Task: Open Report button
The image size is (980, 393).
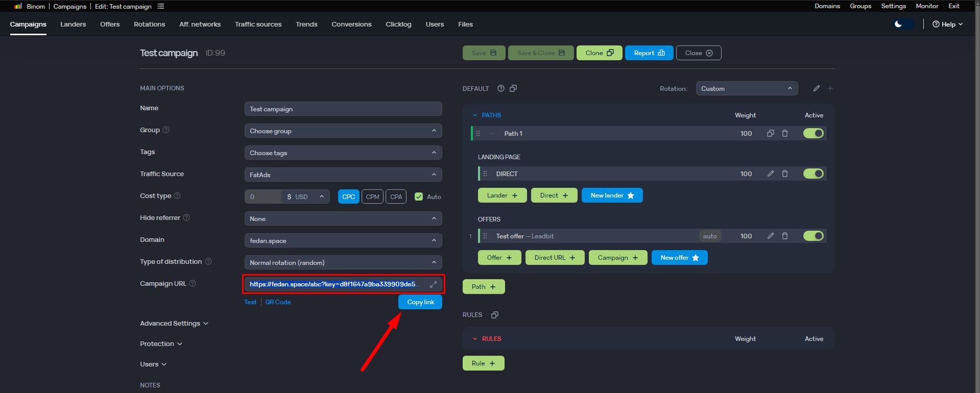Action: tap(649, 53)
